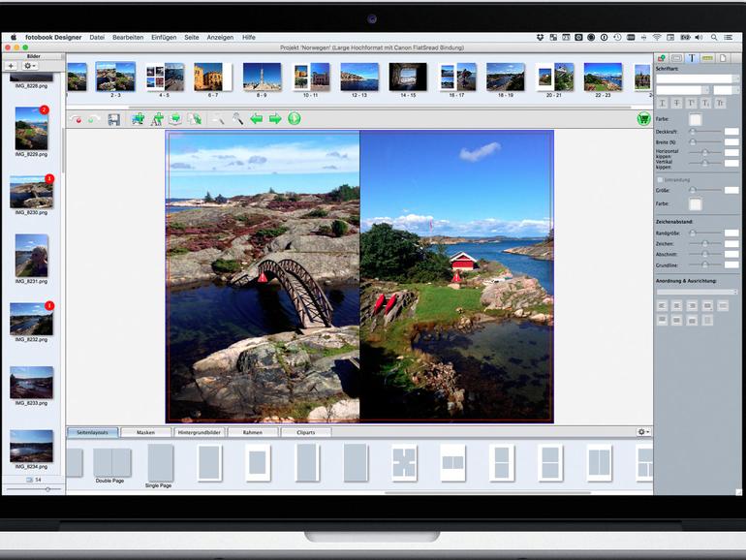The image size is (746, 560).
Task: Open the page tab in the inspector
Action: pyautogui.click(x=723, y=58)
